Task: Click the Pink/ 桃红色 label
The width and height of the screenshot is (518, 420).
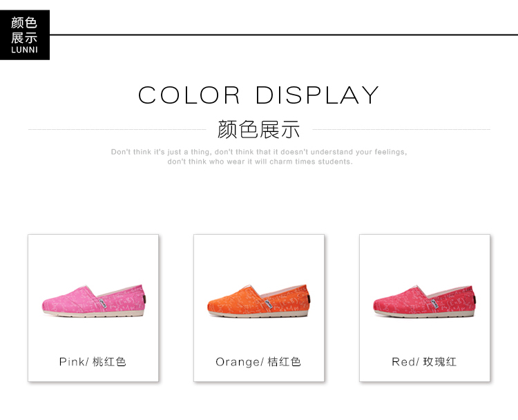Action: 93,361
